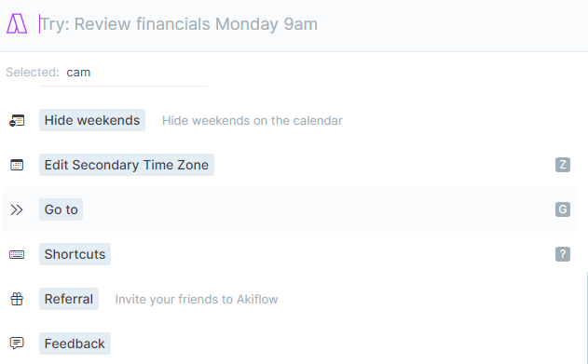
Task: Click the Hide weekends calendar icon
Action: tap(17, 121)
